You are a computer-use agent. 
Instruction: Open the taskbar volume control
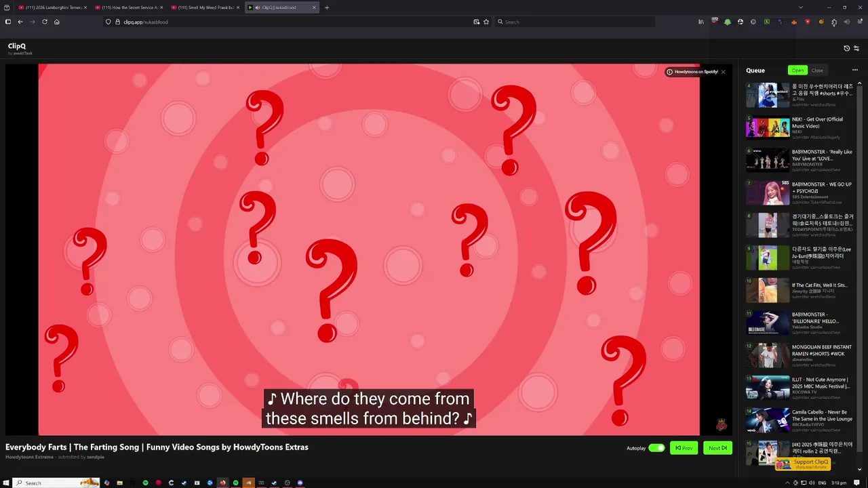(812, 483)
